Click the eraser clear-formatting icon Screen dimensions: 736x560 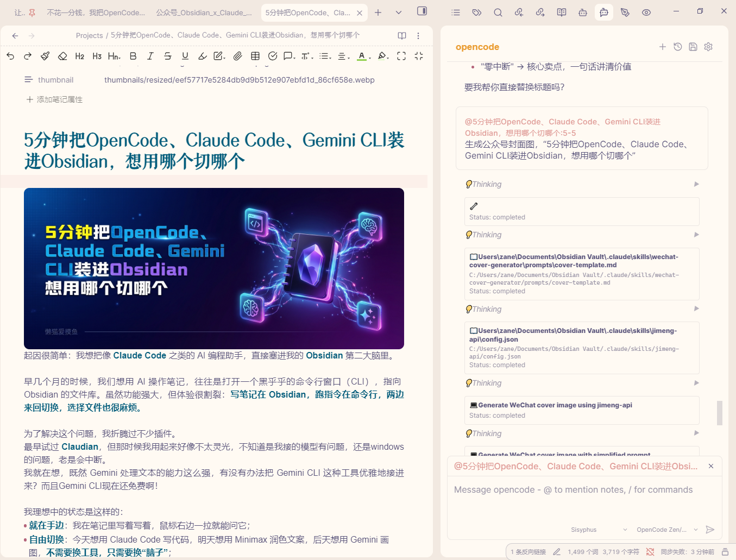(x=62, y=56)
